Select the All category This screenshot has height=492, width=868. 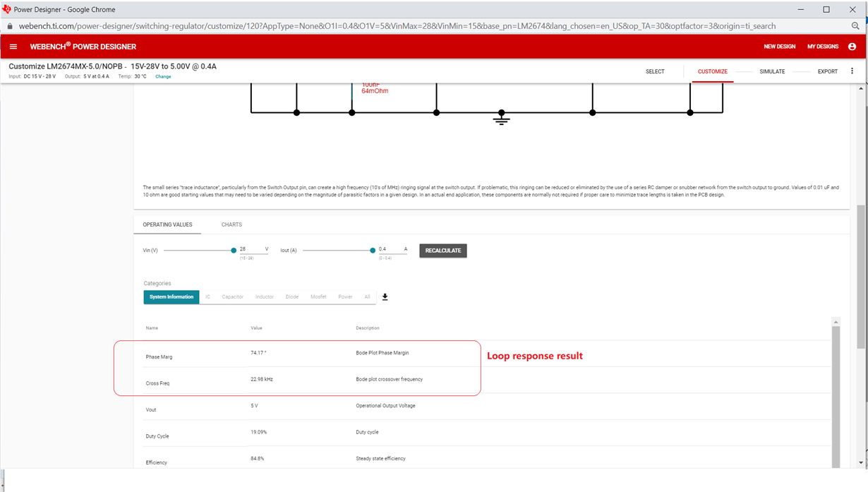click(x=367, y=297)
